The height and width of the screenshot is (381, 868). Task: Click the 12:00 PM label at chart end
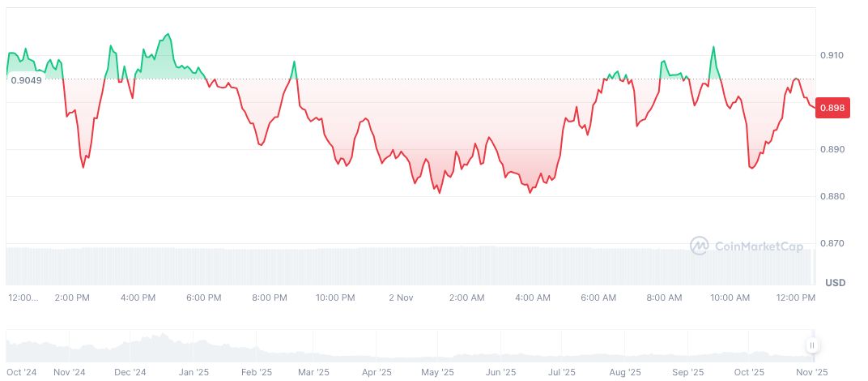(x=796, y=298)
